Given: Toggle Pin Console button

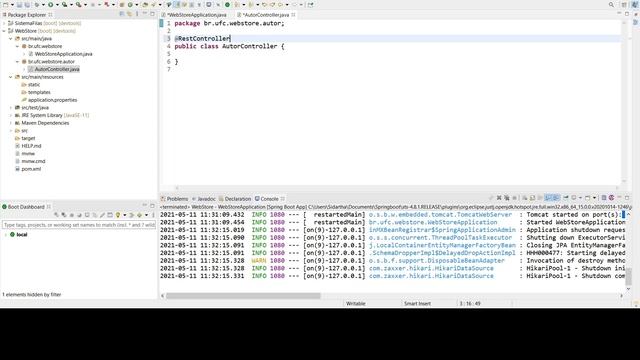Looking at the screenshot, I should click(x=566, y=198).
